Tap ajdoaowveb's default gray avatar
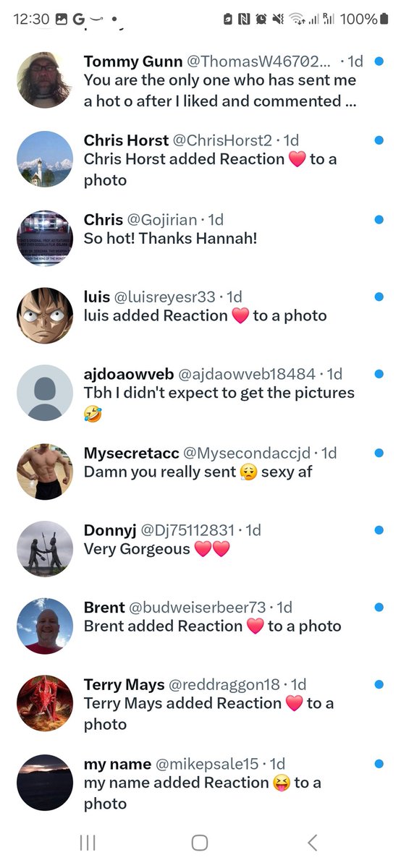 (x=45, y=393)
